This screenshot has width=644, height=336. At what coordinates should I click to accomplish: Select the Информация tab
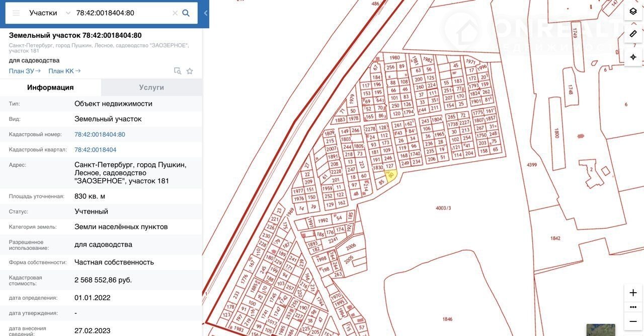(x=50, y=87)
